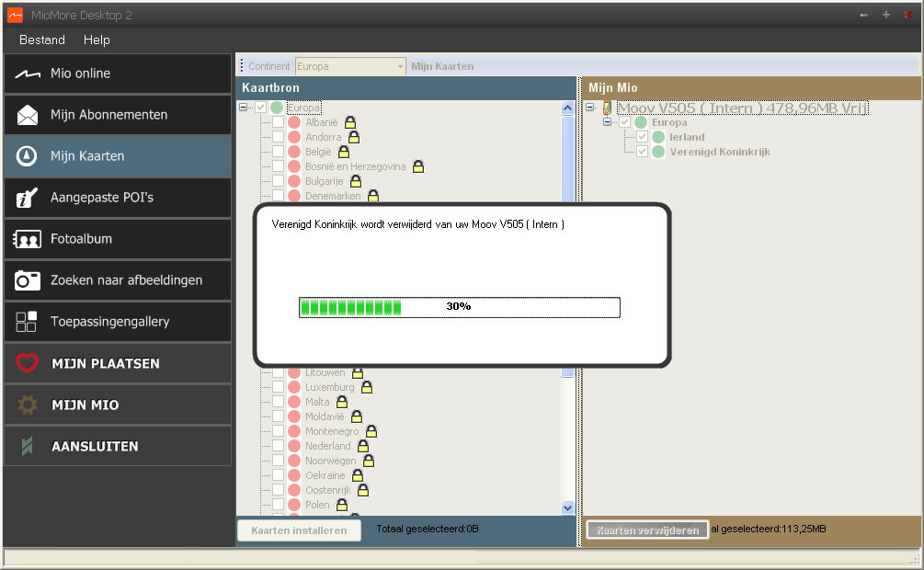Click the lock icon beside Albanië
This screenshot has width=924, height=570.
coord(350,122)
